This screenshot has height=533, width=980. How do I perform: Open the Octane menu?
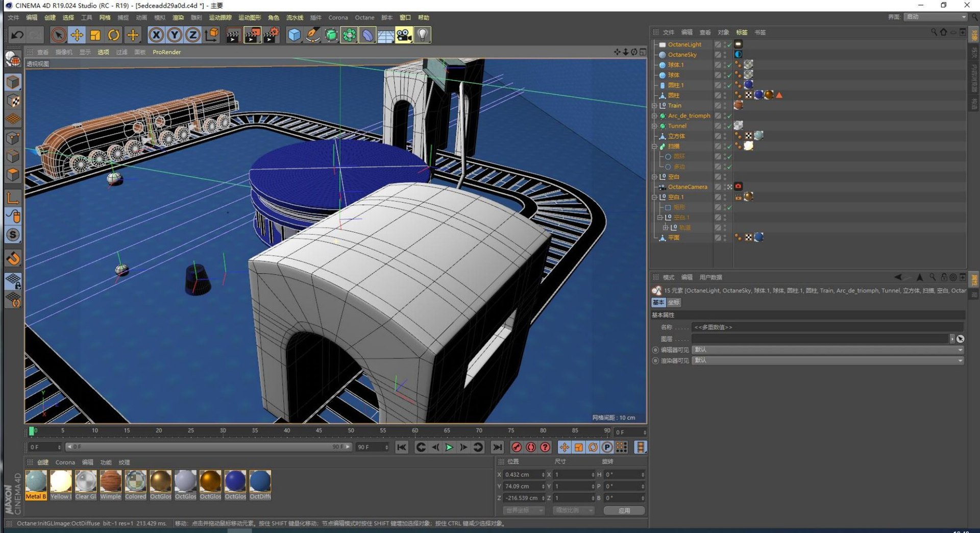(364, 17)
